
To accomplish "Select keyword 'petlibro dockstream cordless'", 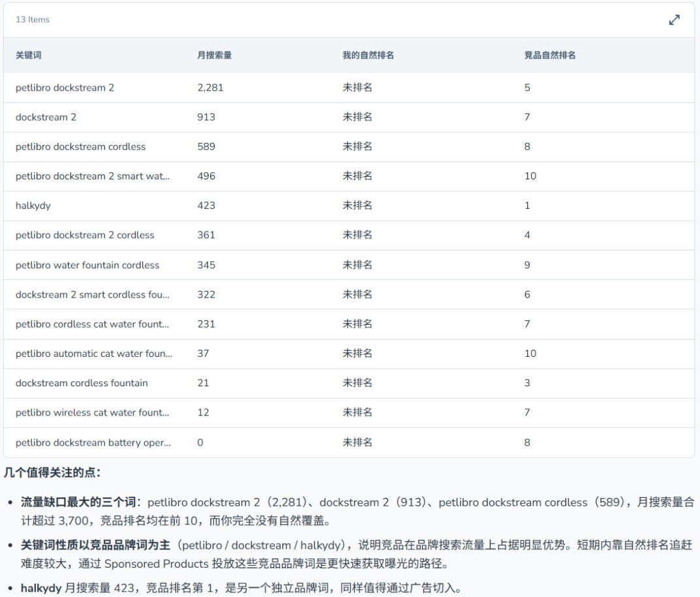I will click(80, 146).
